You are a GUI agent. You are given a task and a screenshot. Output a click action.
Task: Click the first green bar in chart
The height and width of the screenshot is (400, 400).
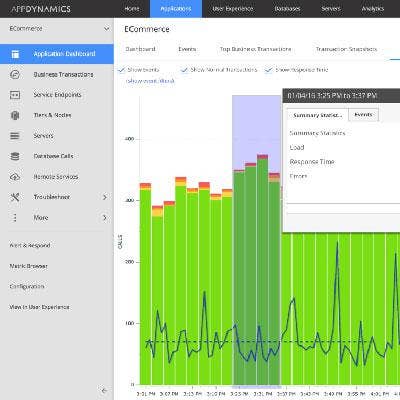[x=145, y=284]
